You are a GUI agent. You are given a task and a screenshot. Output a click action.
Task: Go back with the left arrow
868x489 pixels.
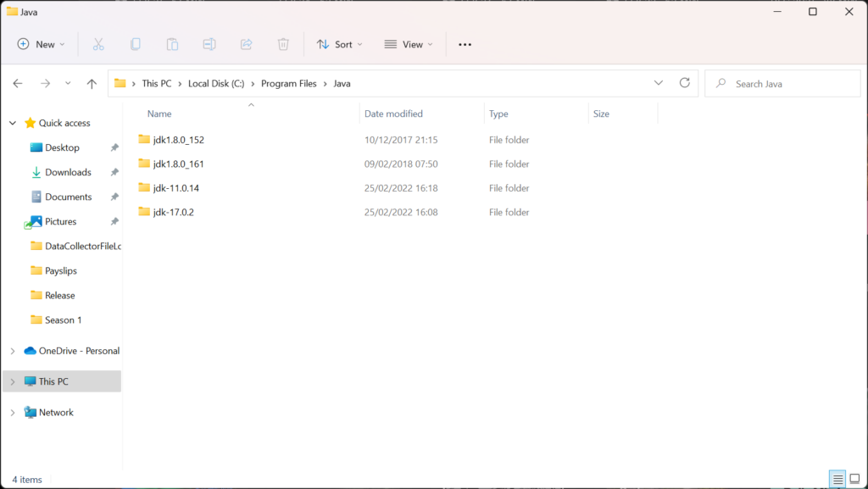(x=18, y=84)
